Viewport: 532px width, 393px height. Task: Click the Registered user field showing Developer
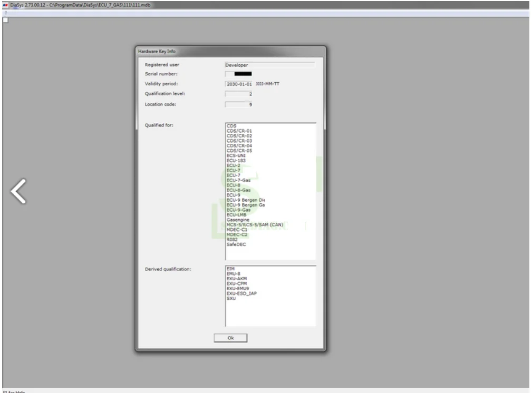[x=269, y=65]
